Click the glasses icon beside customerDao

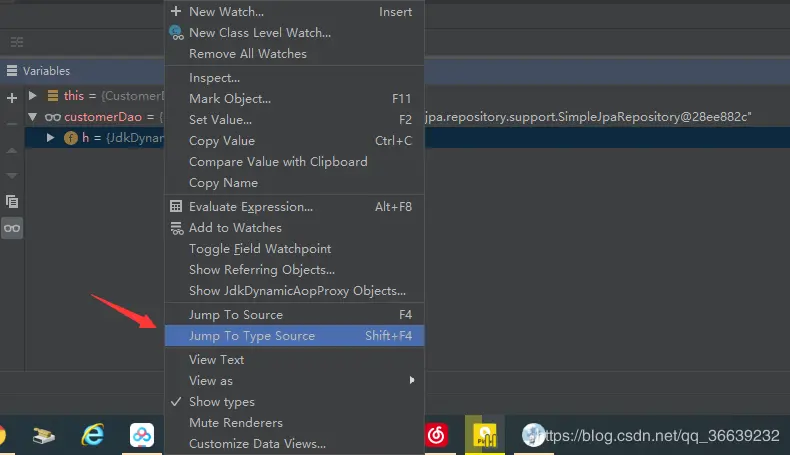52,117
